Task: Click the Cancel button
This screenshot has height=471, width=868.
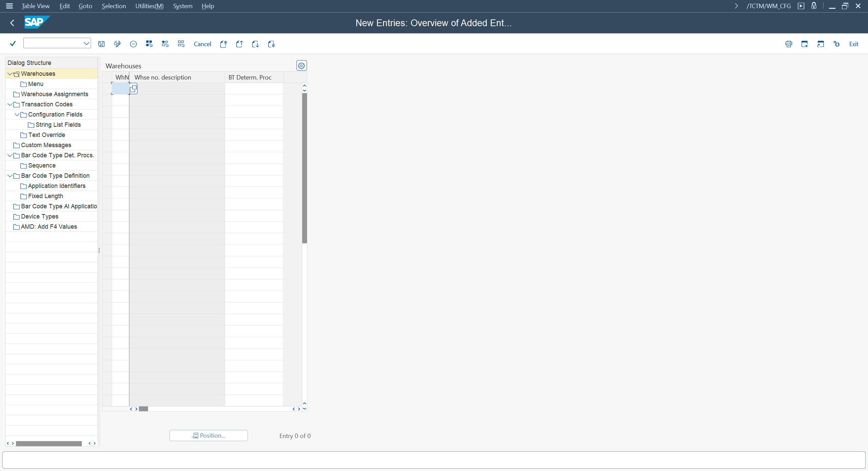Action: point(202,44)
